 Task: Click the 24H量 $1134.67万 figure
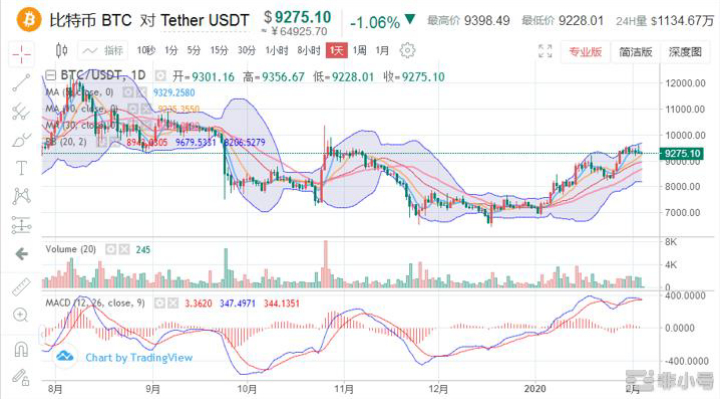click(x=665, y=21)
